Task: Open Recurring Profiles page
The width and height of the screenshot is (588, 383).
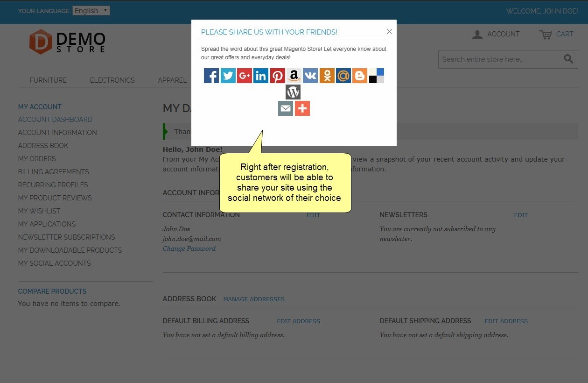Action: pyautogui.click(x=53, y=185)
